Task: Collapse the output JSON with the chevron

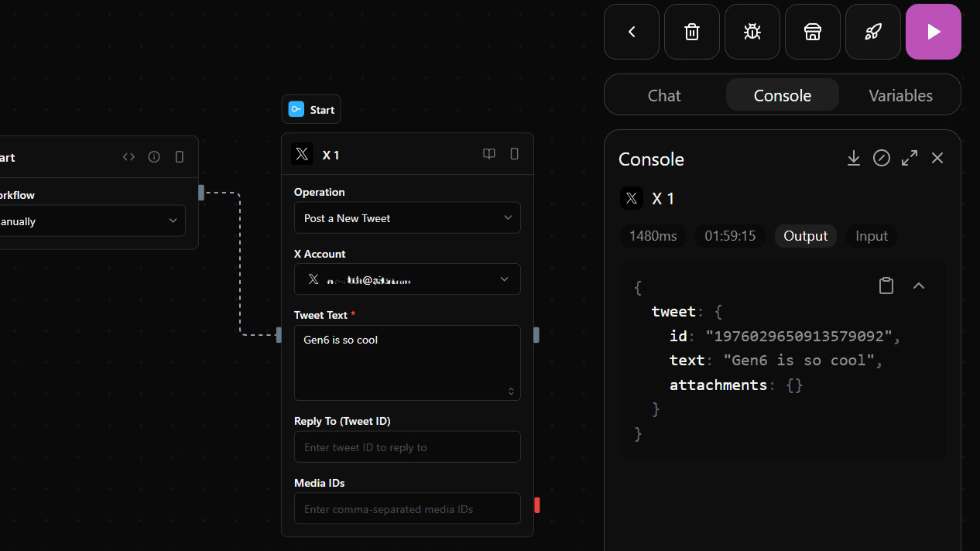Action: 919,286
